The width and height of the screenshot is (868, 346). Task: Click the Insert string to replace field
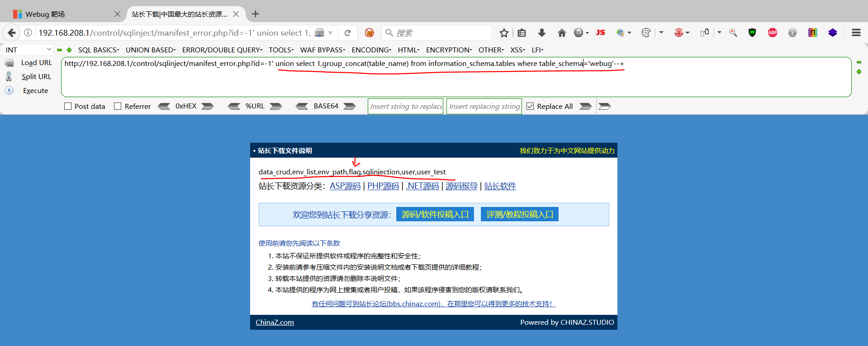(x=405, y=106)
